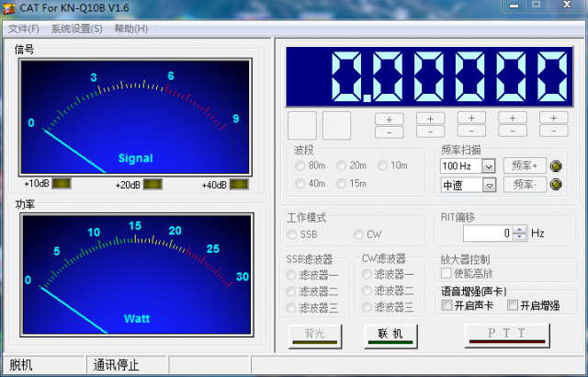Image resolution: width=588 pixels, height=377 pixels.
Task: Click the blue frequency digit display
Action: 429,76
